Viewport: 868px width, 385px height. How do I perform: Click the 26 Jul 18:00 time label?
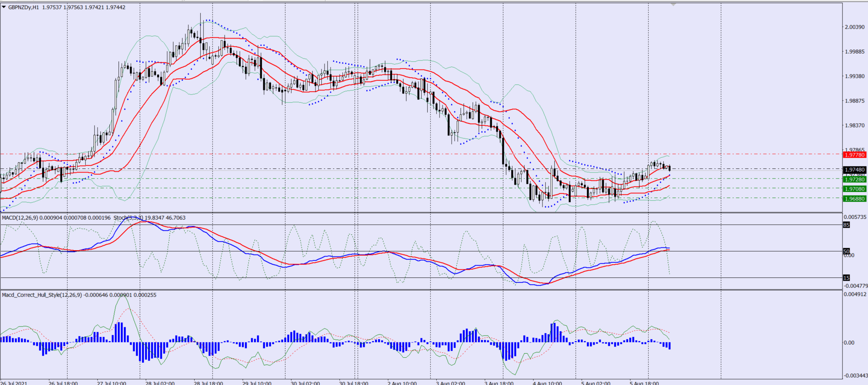pyautogui.click(x=63, y=383)
